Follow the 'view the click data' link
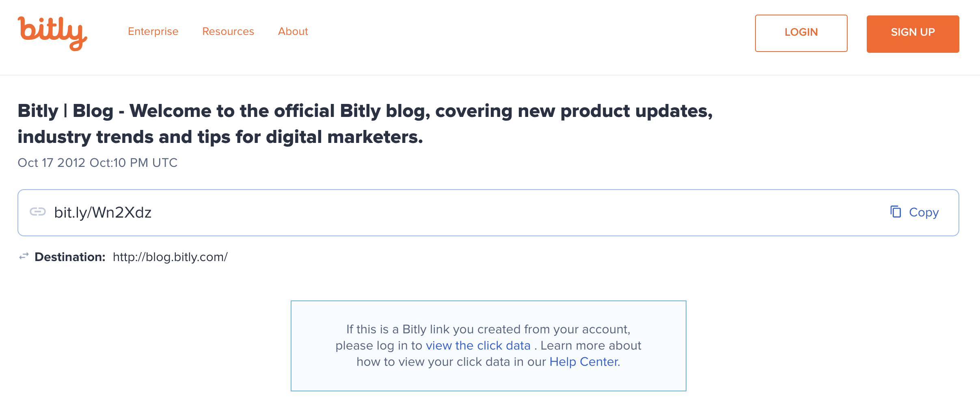980x406 pixels. tap(478, 346)
